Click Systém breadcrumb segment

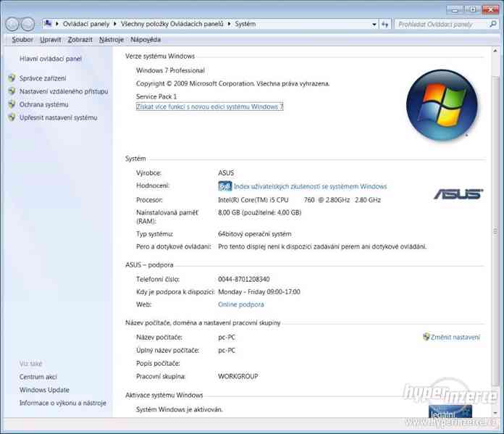click(x=245, y=24)
